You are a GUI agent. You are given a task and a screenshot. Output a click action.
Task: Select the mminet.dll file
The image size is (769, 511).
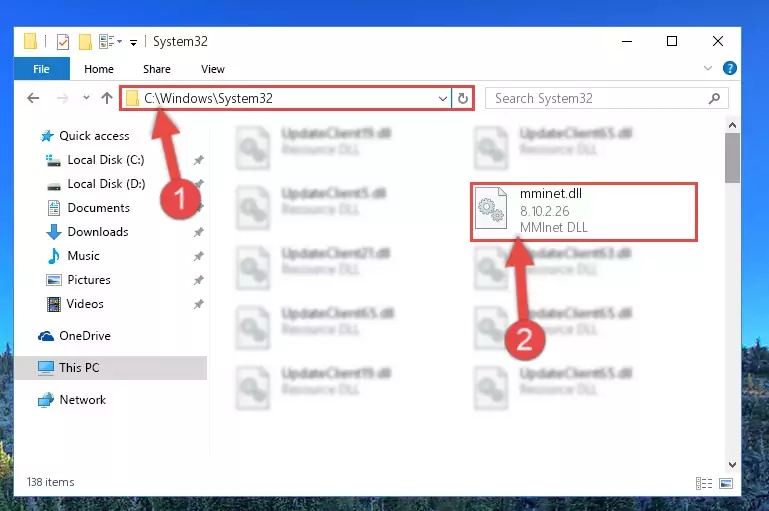click(x=584, y=211)
